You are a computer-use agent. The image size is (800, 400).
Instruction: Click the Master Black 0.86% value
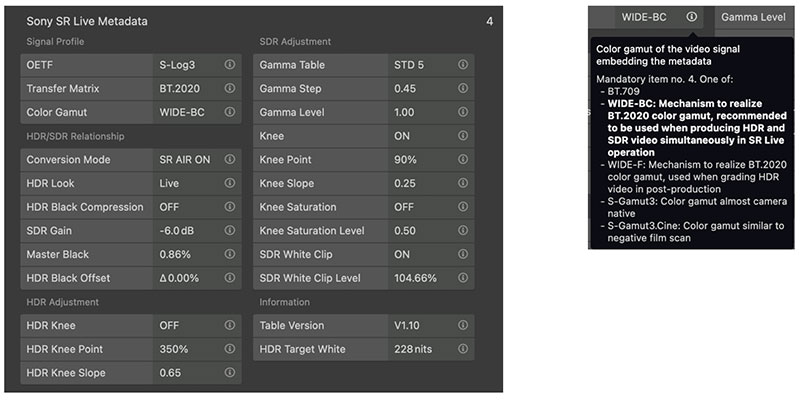[175, 254]
